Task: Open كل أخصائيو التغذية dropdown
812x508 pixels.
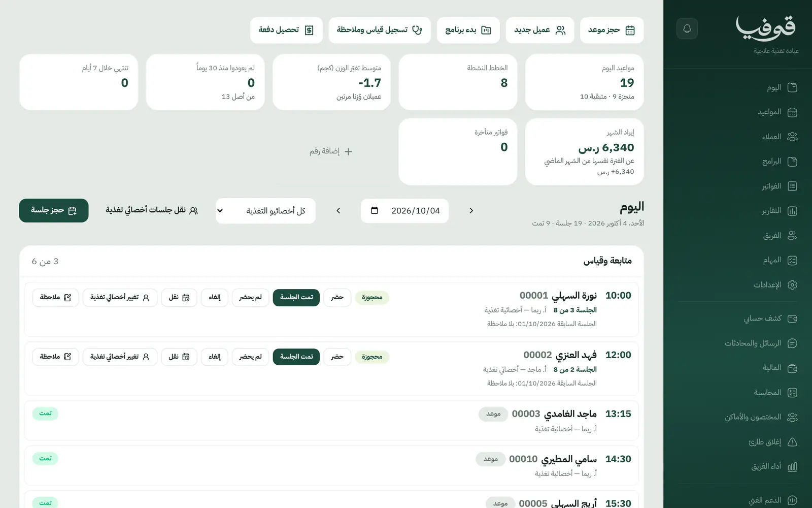Action: 265,211
